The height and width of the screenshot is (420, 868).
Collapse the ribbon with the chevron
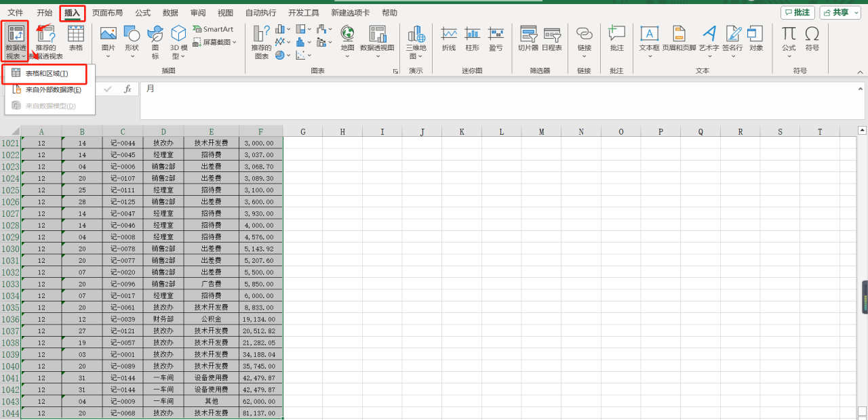pos(860,71)
